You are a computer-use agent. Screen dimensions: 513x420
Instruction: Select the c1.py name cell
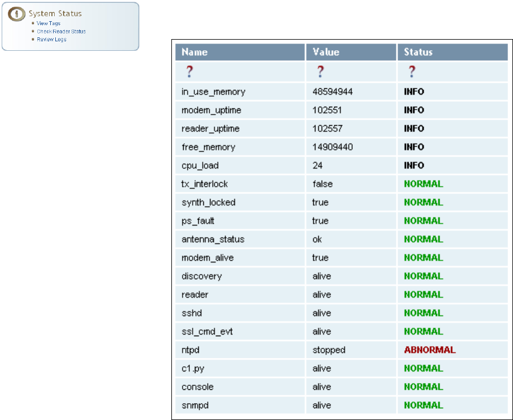pyautogui.click(x=240, y=368)
